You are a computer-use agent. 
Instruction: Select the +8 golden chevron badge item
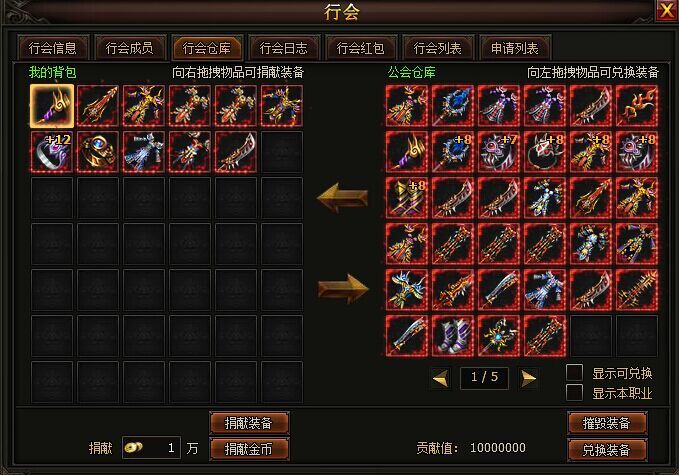tap(407, 198)
